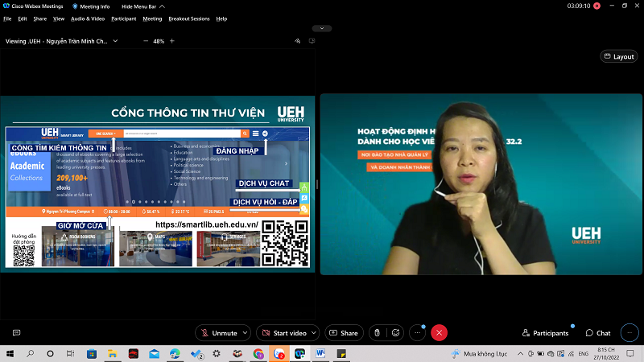Open the Chat panel
644x362 pixels.
click(598, 333)
